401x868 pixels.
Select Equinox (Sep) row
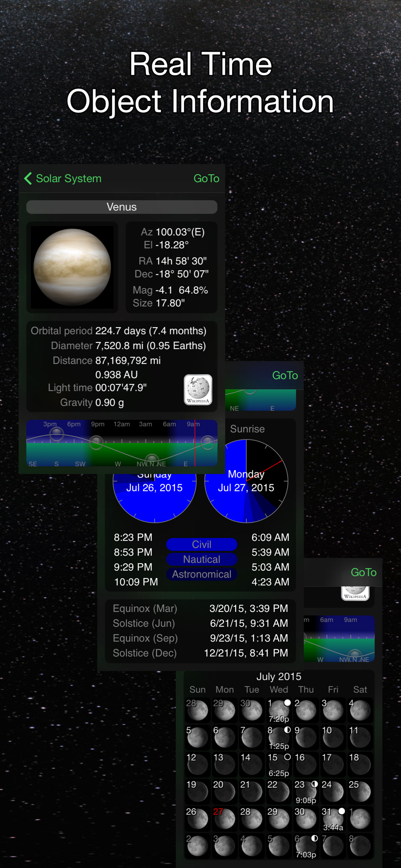(200, 638)
